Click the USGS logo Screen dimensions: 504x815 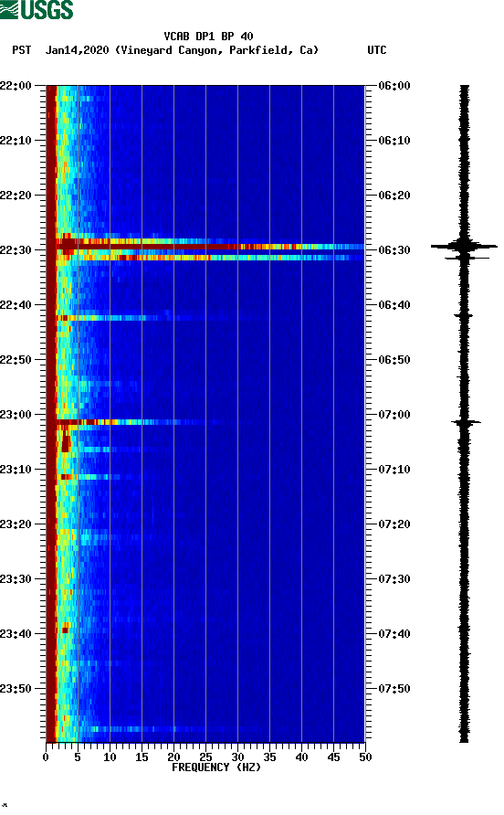point(37,9)
